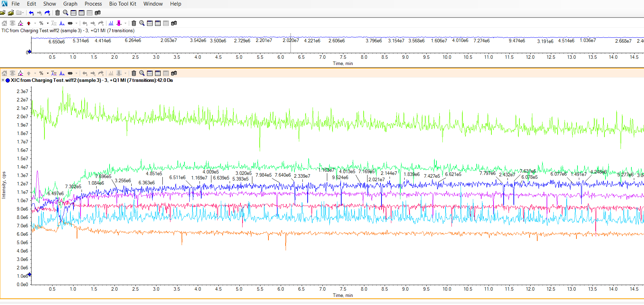Image resolution: width=644 pixels, height=305 pixels.
Task: Click the Time, min label under XIC graph
Action: pos(343,296)
